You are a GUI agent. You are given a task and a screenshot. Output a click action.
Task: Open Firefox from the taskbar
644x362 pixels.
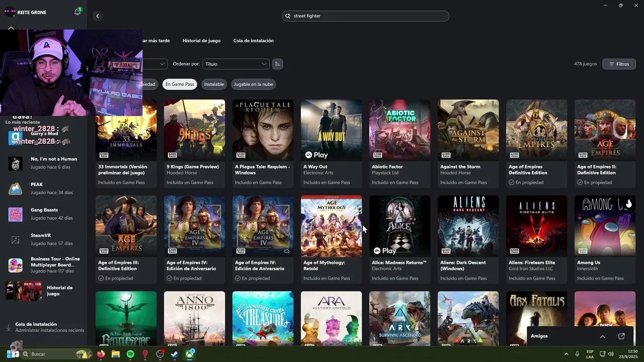(101, 354)
